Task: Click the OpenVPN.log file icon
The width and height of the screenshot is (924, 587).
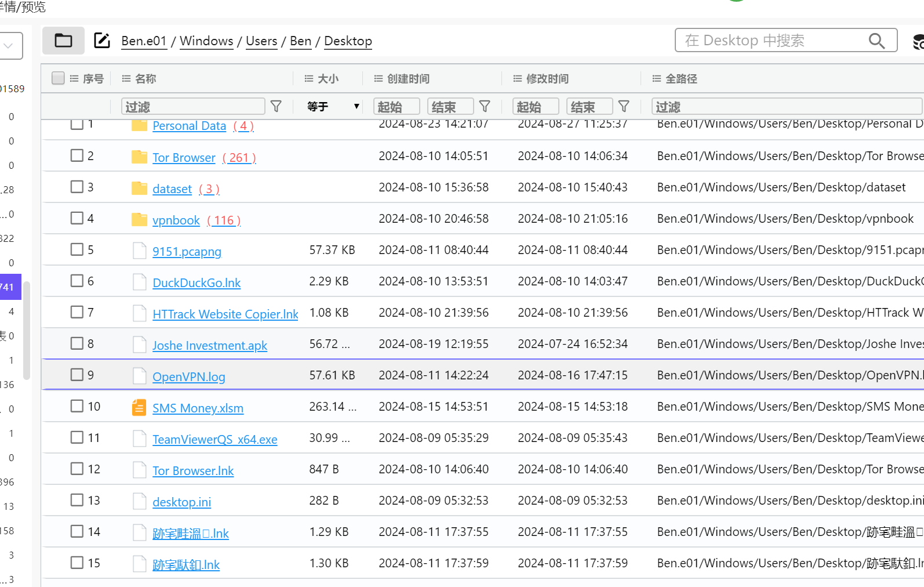Action: coord(139,376)
